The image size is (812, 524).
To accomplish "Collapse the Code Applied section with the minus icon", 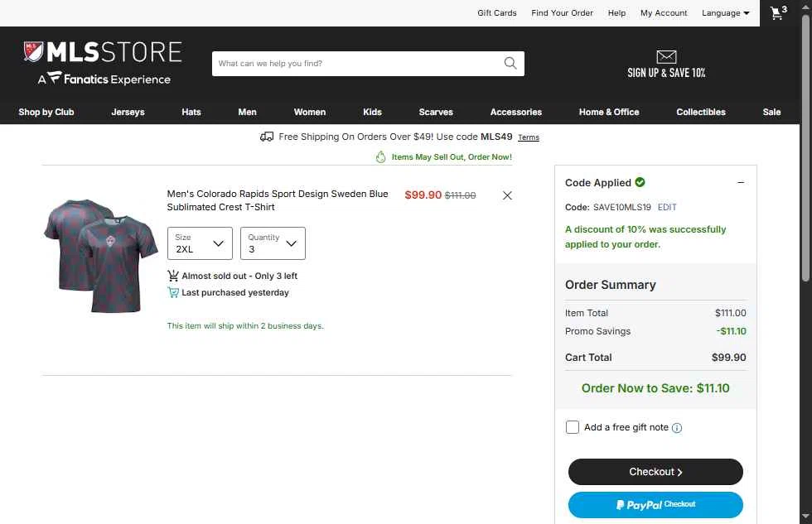I will 741,182.
